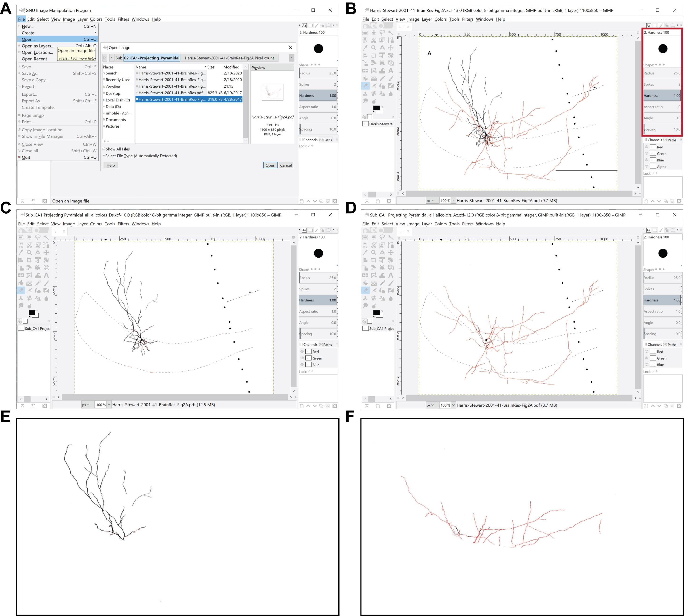The image size is (684, 616).
Task: Click Open as Layers in File menu
Action: click(x=38, y=46)
